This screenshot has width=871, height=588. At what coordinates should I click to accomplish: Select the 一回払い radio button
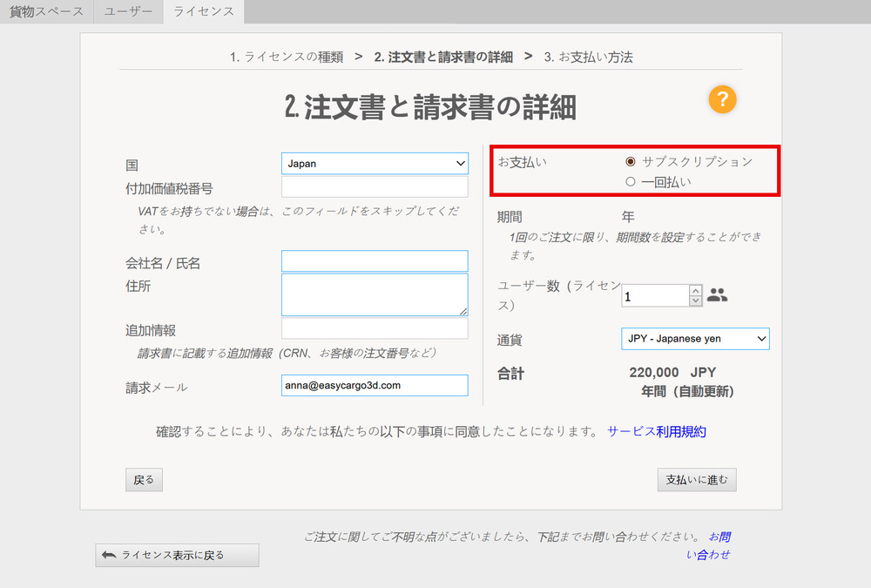[631, 182]
